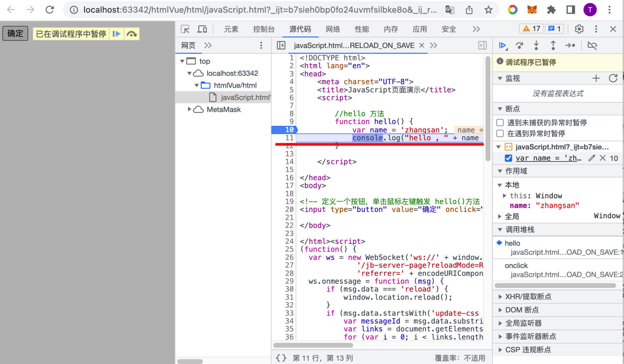The image size is (624, 364).
Task: Toggle the file navigator sidebar icon
Action: click(x=281, y=45)
